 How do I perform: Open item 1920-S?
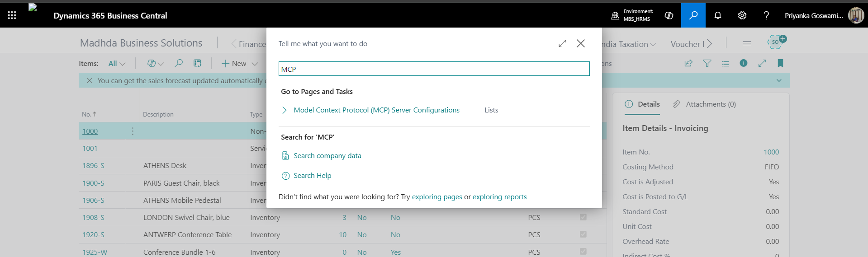(x=93, y=235)
